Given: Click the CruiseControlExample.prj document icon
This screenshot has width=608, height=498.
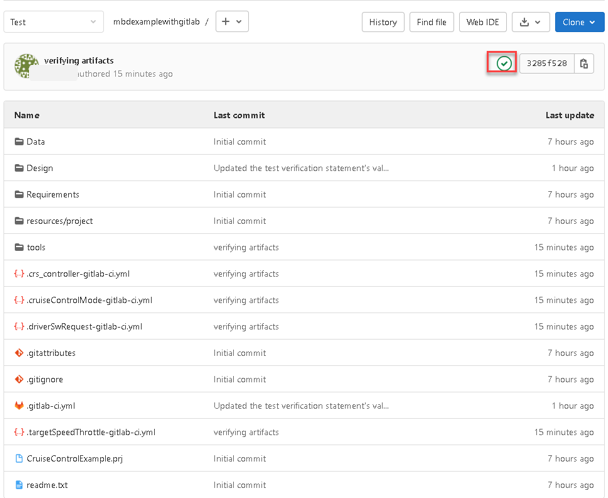Looking at the screenshot, I should (x=19, y=459).
